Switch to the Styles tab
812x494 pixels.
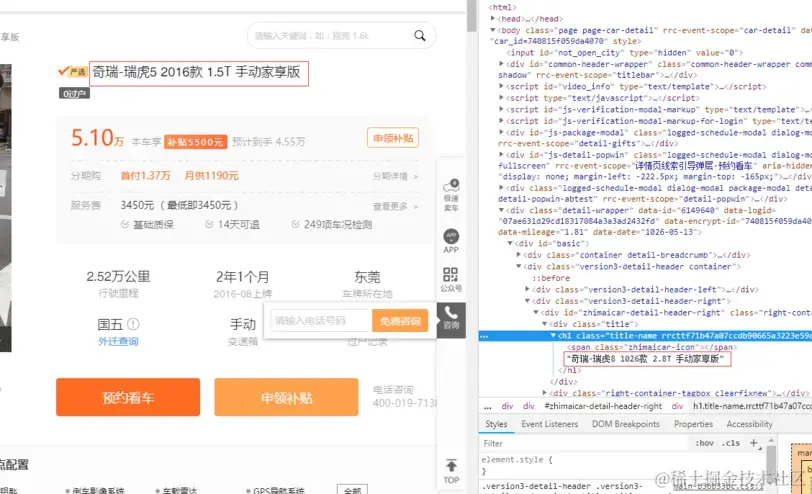[496, 424]
